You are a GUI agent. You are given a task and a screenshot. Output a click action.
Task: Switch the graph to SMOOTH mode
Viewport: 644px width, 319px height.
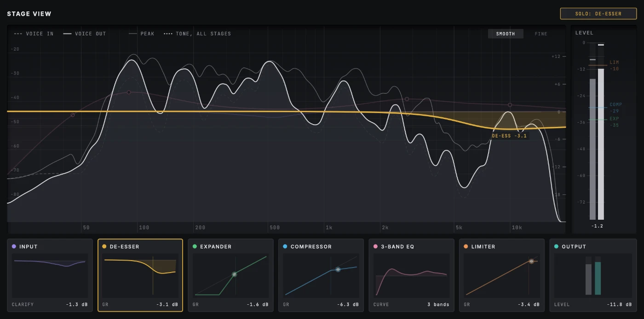tap(506, 34)
